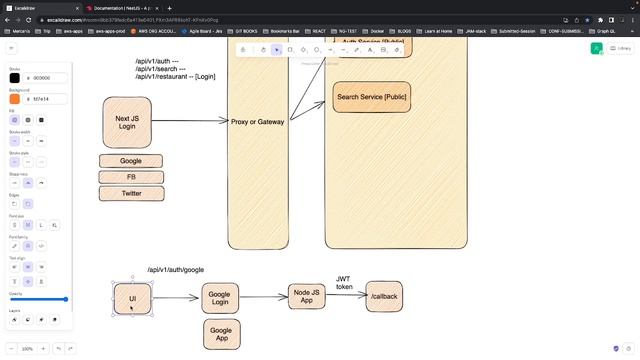Toggle the canvas lock tool

(x=243, y=50)
